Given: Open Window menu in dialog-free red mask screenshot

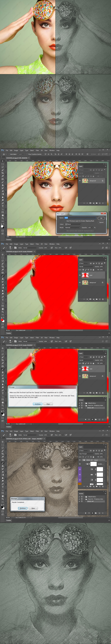Looking at the screenshot, I should (x=52, y=244).
